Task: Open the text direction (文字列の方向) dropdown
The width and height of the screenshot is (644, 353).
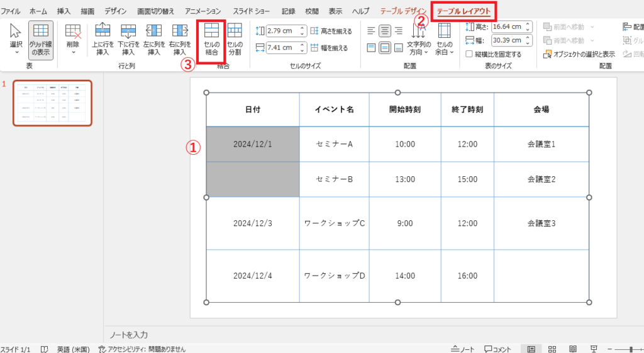Action: (418, 40)
